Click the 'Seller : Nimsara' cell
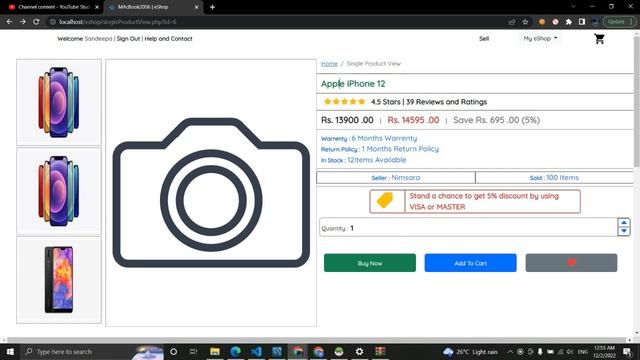 (396, 178)
